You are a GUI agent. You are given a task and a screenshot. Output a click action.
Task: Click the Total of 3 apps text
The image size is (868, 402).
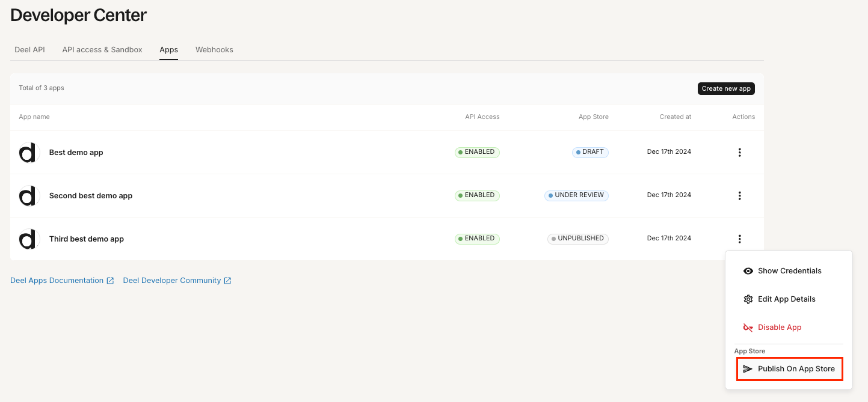(42, 88)
